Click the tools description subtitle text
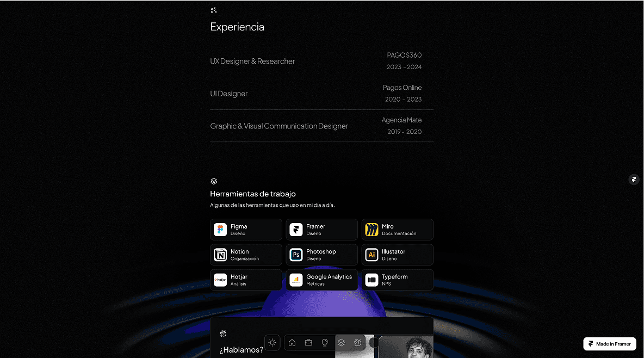Viewport: 644px width, 358px height. (273, 205)
